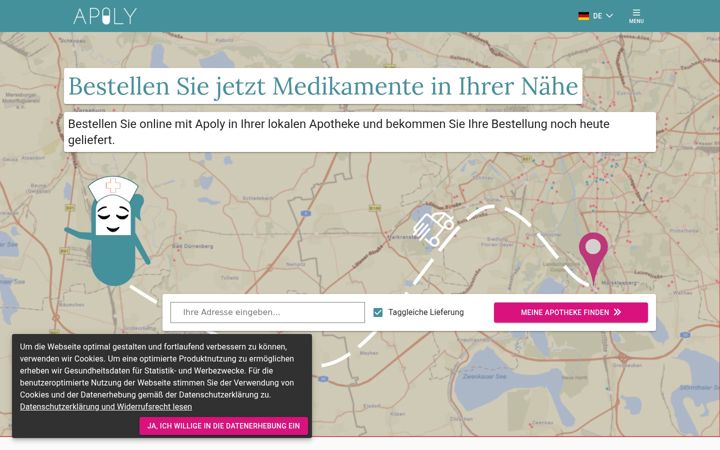Click the delivery truck icon on the map
Image resolution: width=720 pixels, height=450 pixels.
point(433,228)
